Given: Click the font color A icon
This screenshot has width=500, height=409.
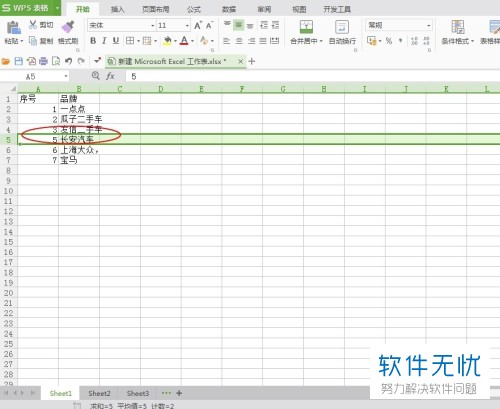Looking at the screenshot, I should pyautogui.click(x=184, y=41).
